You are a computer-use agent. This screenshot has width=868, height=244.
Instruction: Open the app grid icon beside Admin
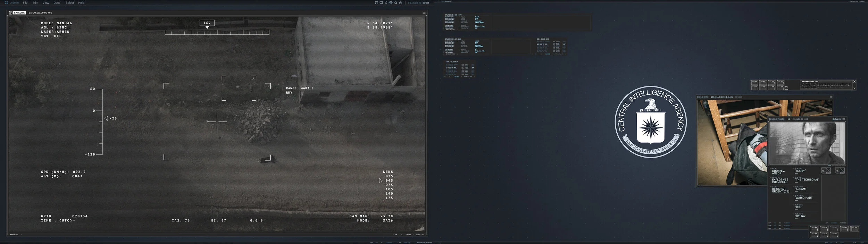(x=6, y=3)
